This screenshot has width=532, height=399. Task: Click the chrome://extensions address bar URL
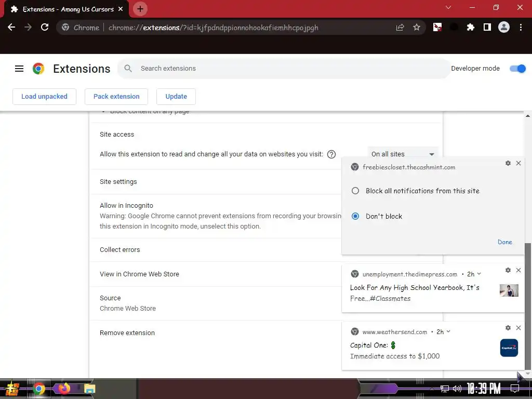pyautogui.click(x=213, y=28)
